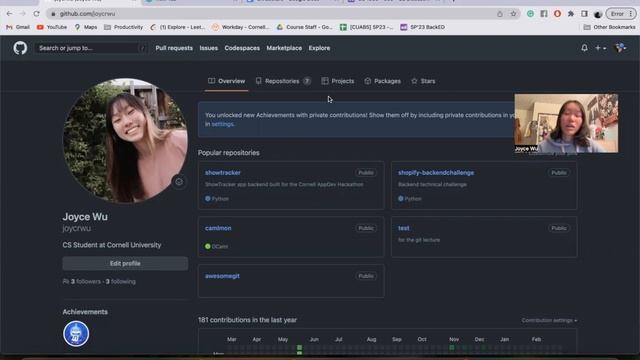Open Explore in header
The height and width of the screenshot is (360, 640).
click(x=319, y=48)
